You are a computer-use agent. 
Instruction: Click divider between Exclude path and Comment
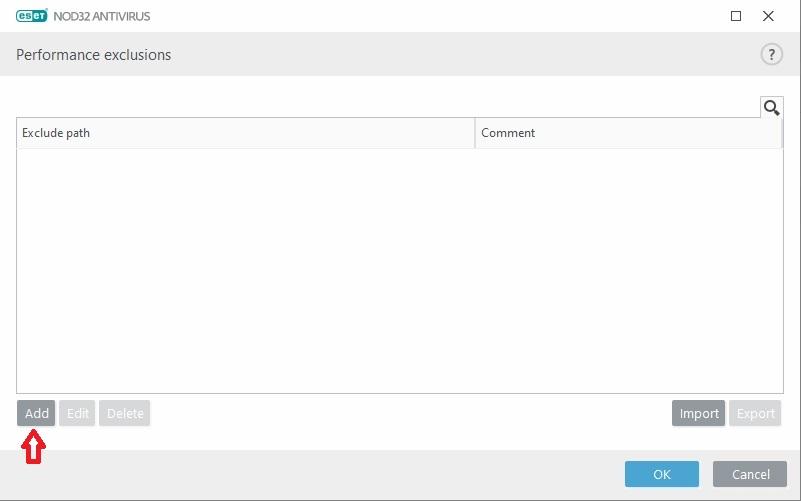pyautogui.click(x=475, y=133)
